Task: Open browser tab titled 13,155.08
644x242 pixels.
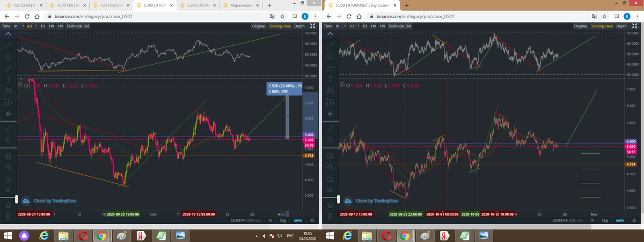Action: (x=112, y=5)
